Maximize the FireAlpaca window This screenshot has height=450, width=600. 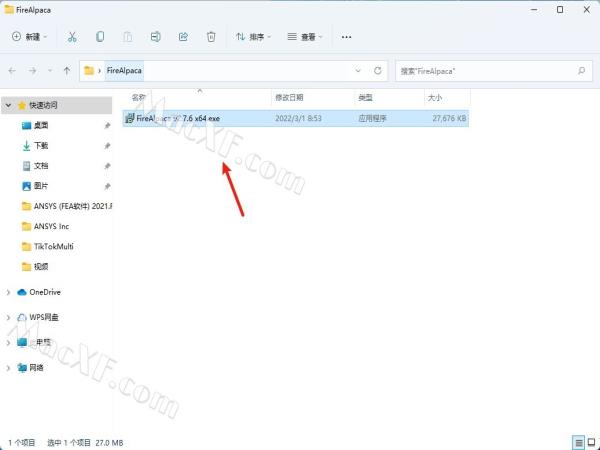(560, 10)
